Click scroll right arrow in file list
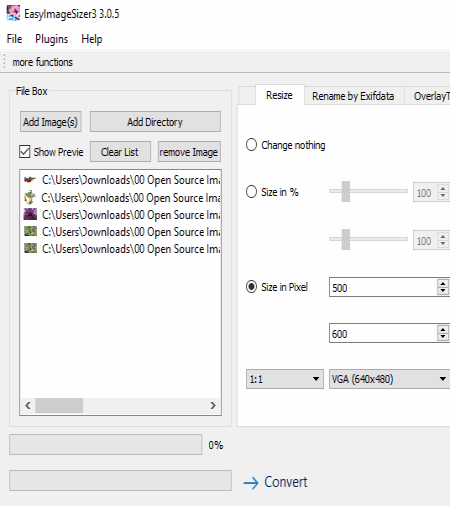This screenshot has height=506, width=450. (213, 405)
